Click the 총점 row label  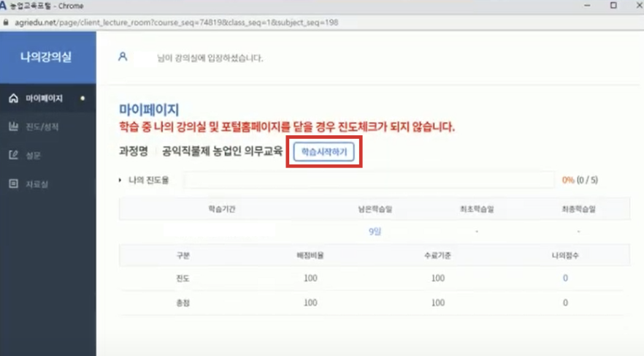(183, 303)
